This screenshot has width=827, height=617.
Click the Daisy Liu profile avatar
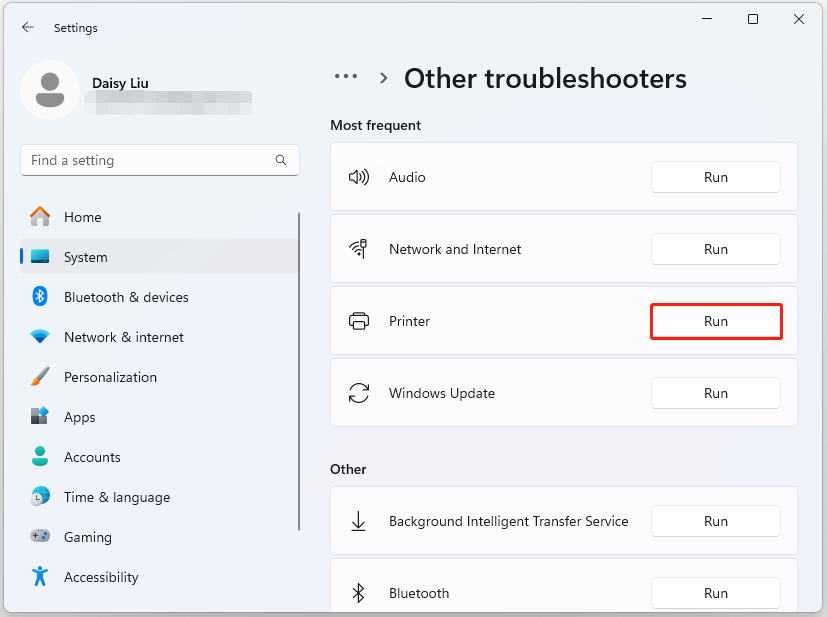50,90
